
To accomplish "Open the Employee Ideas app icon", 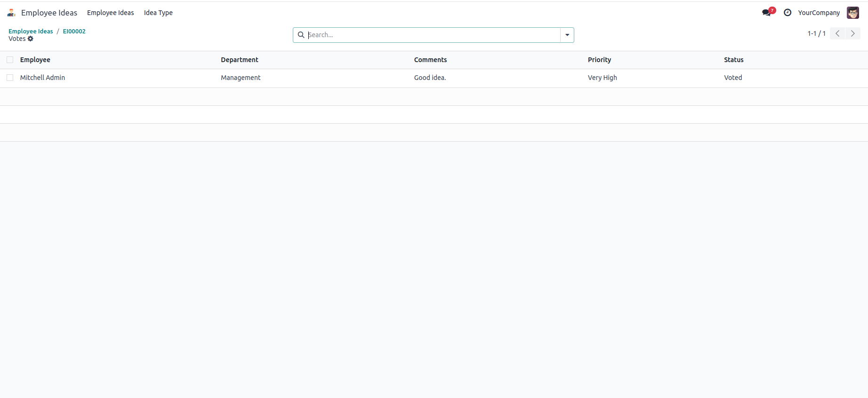I will [11, 13].
